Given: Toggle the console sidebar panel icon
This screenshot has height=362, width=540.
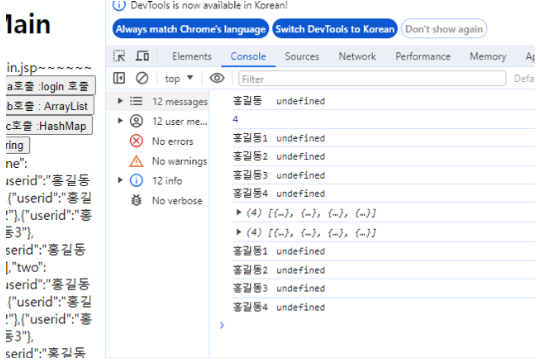Looking at the screenshot, I should [x=119, y=79].
